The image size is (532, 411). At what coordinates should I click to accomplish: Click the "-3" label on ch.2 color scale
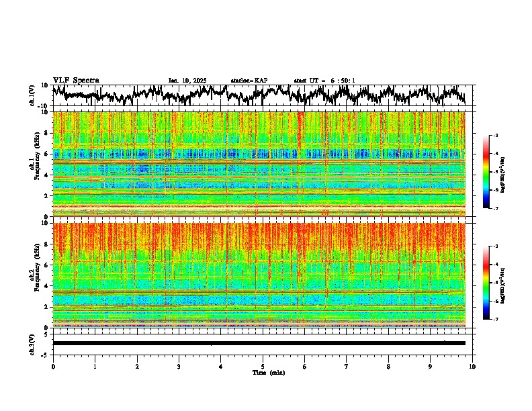(x=496, y=246)
